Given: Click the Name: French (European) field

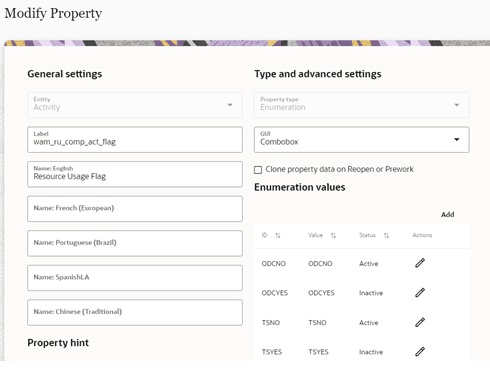Looking at the screenshot, I should coord(135,209).
